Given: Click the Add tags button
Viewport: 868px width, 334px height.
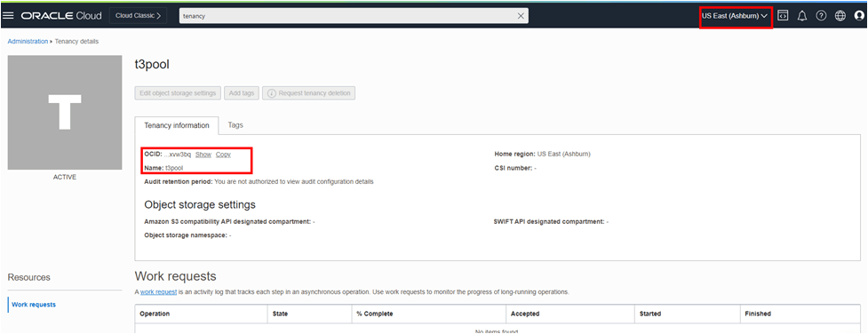Looking at the screenshot, I should (x=242, y=93).
